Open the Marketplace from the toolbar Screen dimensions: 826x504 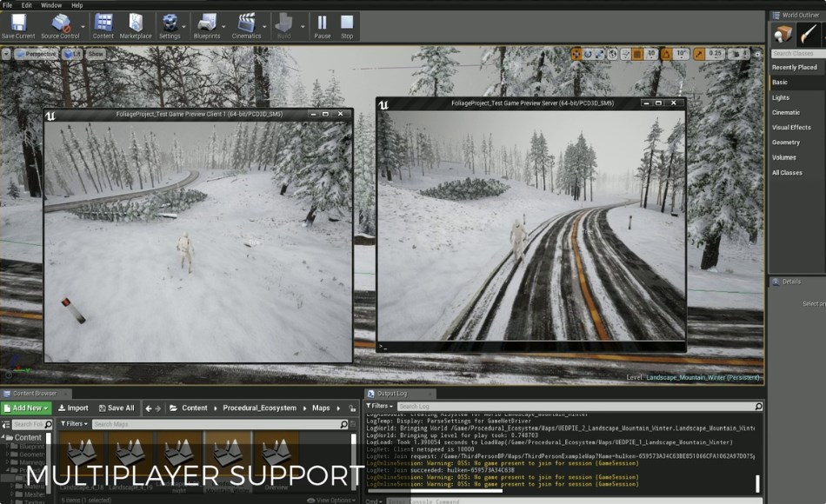136,25
